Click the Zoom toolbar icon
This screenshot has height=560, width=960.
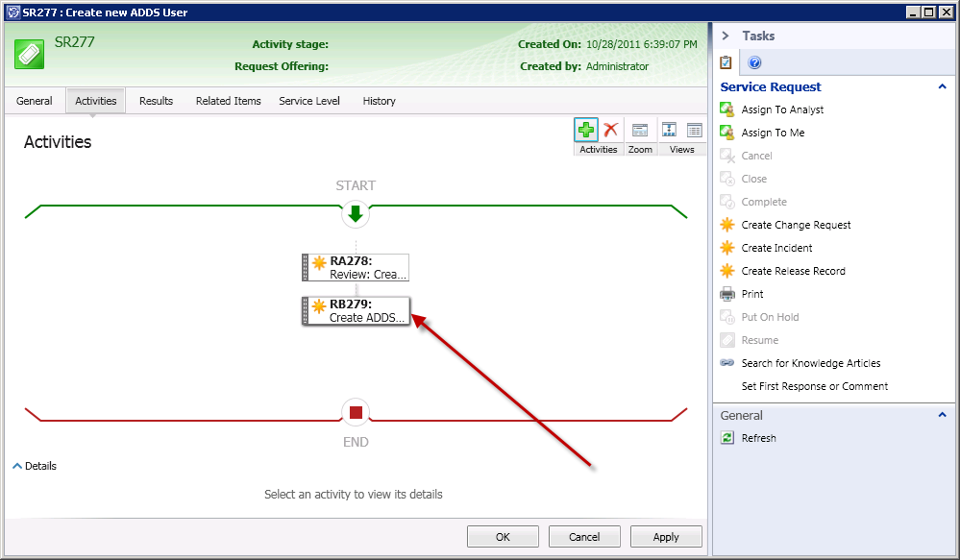pyautogui.click(x=640, y=130)
